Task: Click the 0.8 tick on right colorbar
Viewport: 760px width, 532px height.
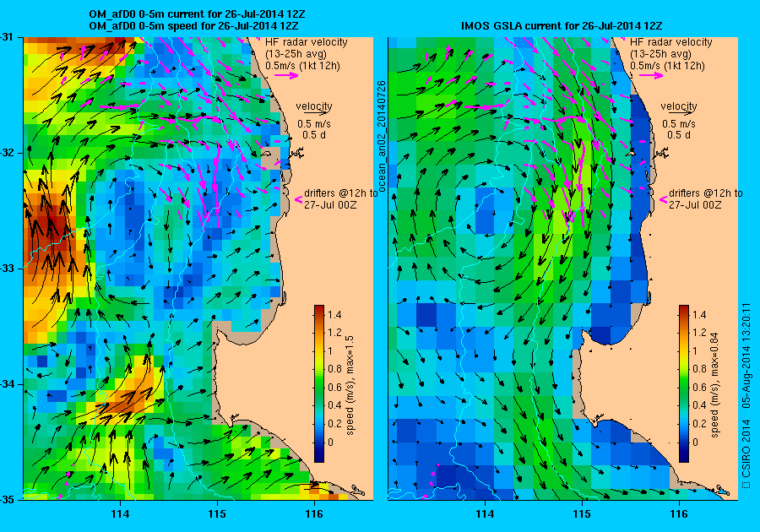Action: [x=699, y=369]
